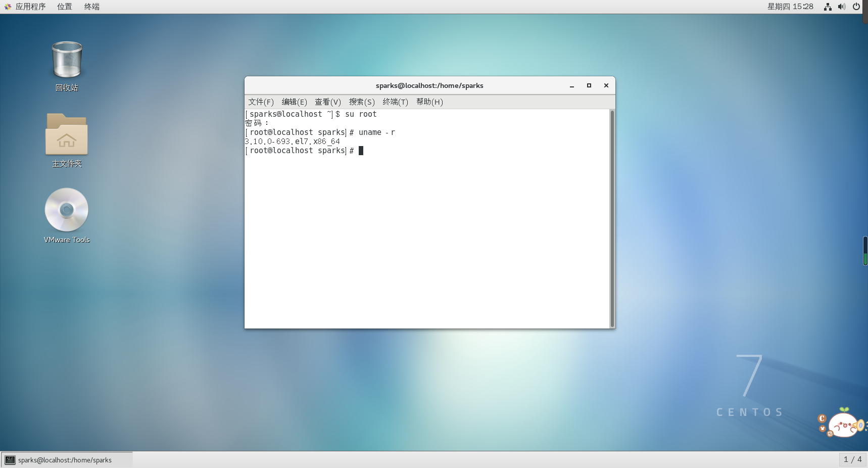868x468 pixels.
Task: Click the workspace switcher 1 / 4
Action: (x=853, y=459)
